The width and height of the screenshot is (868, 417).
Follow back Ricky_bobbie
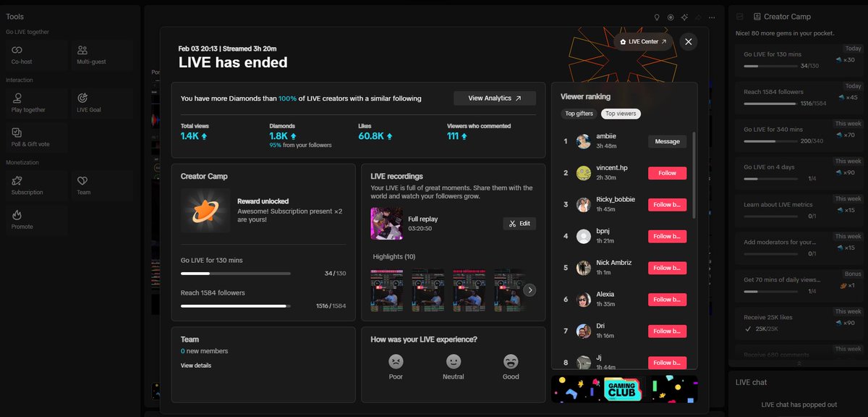[x=667, y=204]
